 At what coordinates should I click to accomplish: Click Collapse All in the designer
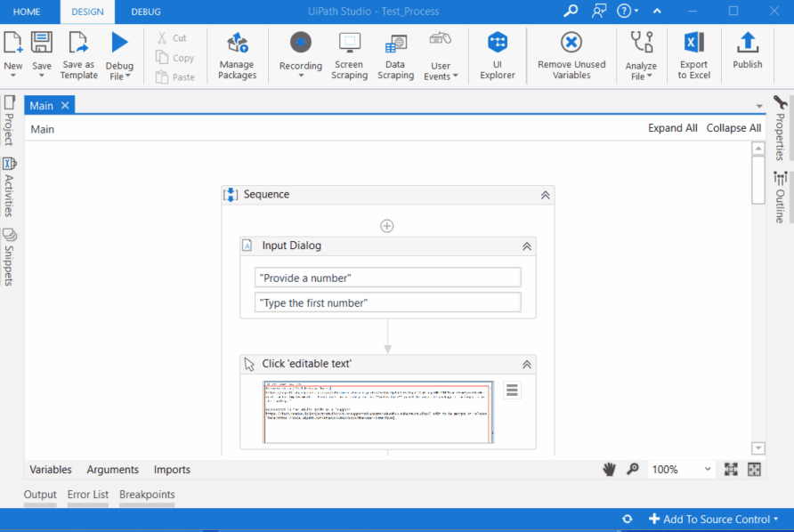point(733,128)
